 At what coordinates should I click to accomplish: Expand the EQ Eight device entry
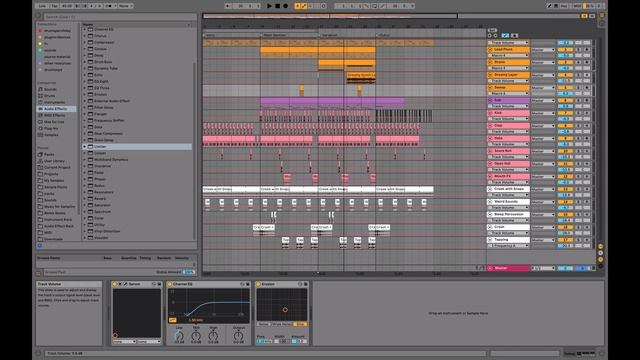pos(85,82)
